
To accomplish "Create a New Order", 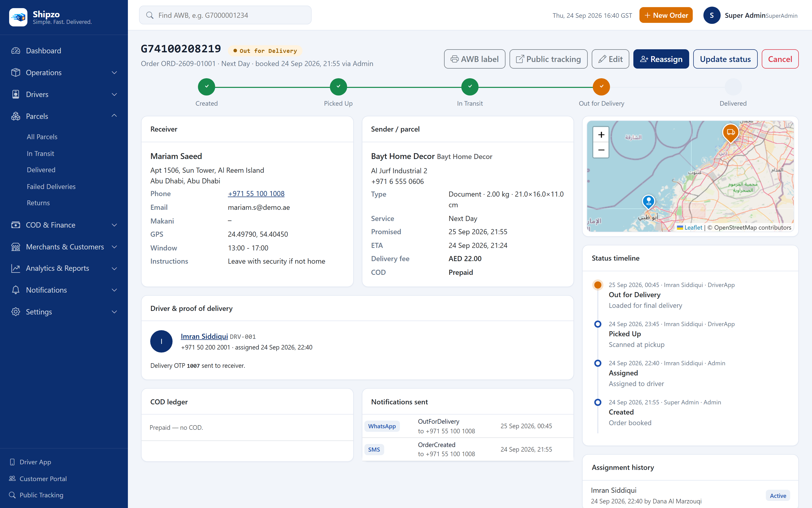I will pos(666,15).
